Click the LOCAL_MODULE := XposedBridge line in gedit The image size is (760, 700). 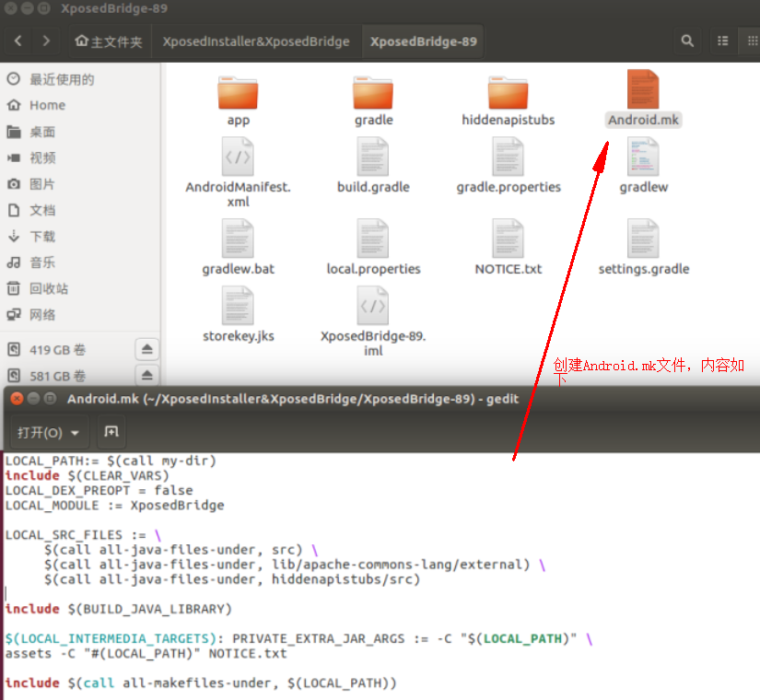[115, 505]
